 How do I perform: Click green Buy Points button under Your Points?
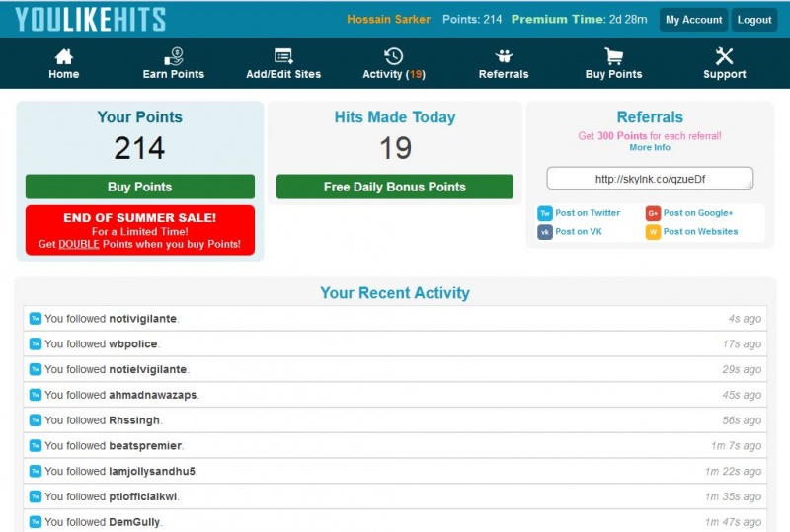click(x=140, y=187)
